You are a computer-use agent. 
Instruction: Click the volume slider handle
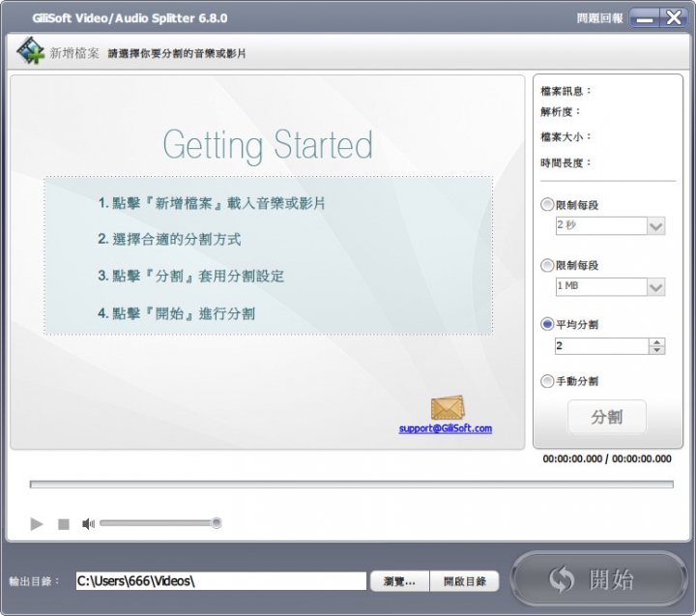tap(217, 523)
